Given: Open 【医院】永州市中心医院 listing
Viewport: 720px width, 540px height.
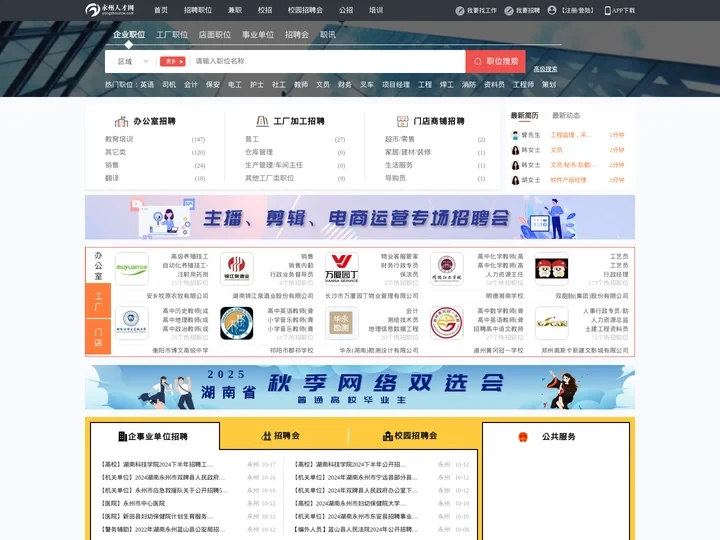Looking at the screenshot, I should [x=133, y=504].
